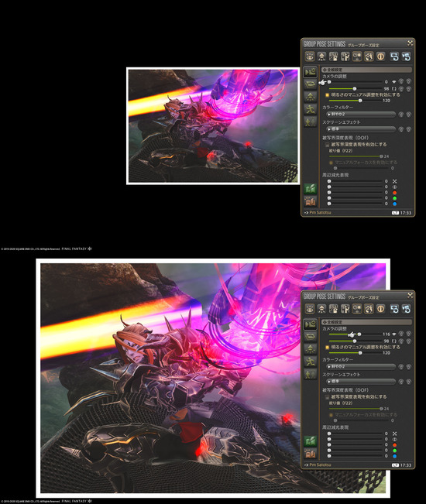Viewport: 426px width, 504px height.
Task: Enable depth of field checkbox in upper panel
Action: point(328,145)
